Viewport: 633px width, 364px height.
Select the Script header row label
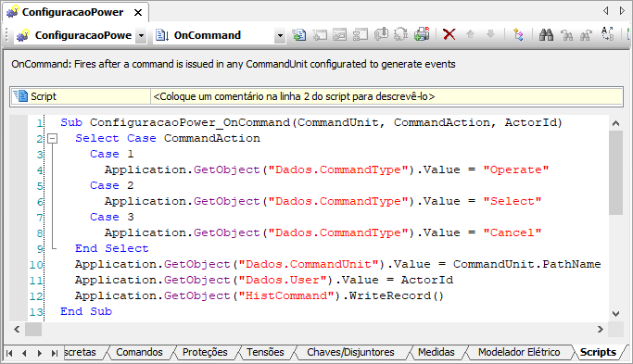tap(44, 96)
